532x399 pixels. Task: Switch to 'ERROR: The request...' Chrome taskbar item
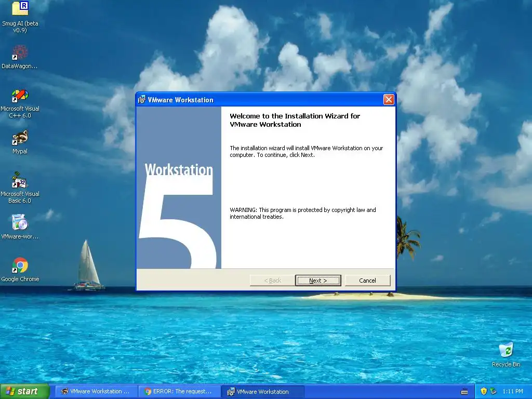[179, 392]
